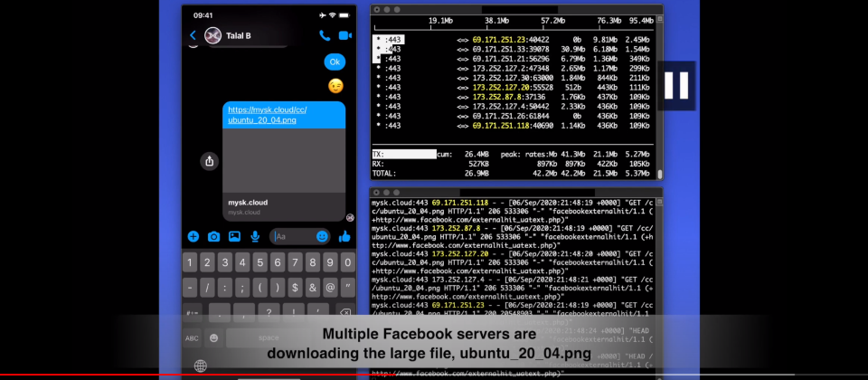Tap the '#+=' symbols key on keyboard
The width and height of the screenshot is (868, 380).
[192, 313]
